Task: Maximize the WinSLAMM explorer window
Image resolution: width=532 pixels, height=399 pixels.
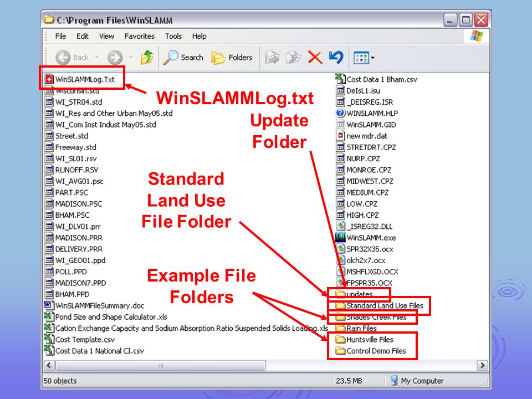Action: coord(466,20)
